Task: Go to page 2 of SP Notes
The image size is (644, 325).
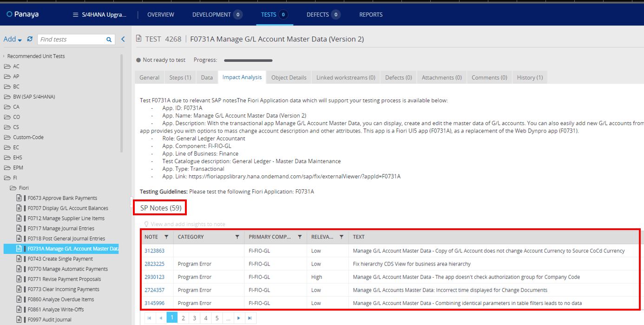Action: [184, 318]
